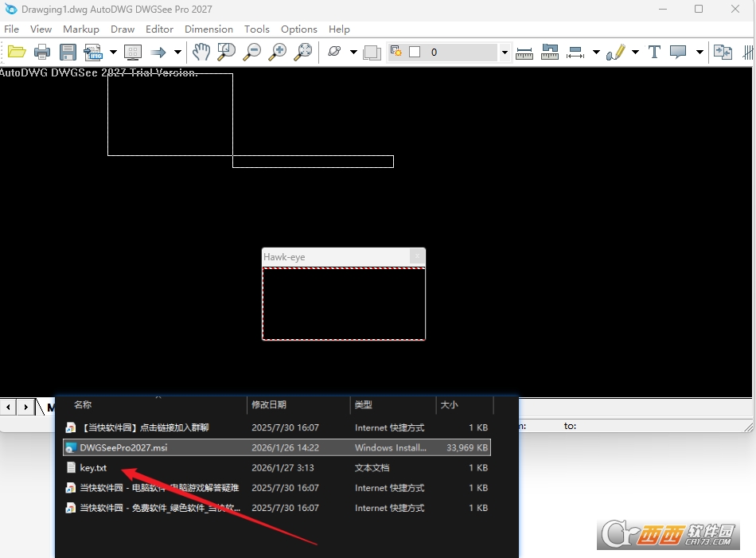Select the key.txt file

tap(93, 468)
